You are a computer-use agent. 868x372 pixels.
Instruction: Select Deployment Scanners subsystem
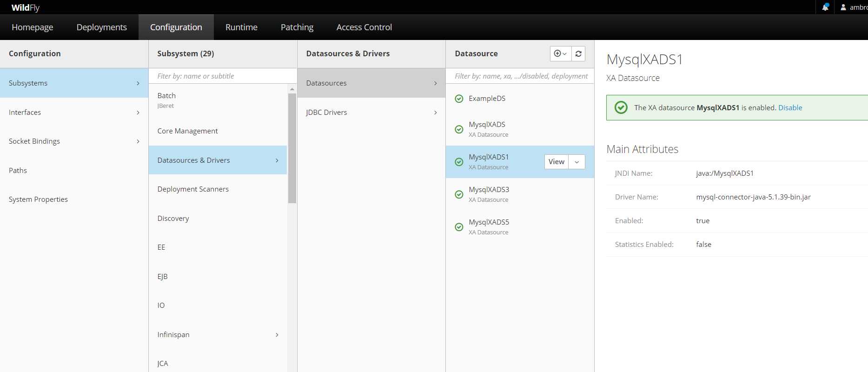pos(218,189)
